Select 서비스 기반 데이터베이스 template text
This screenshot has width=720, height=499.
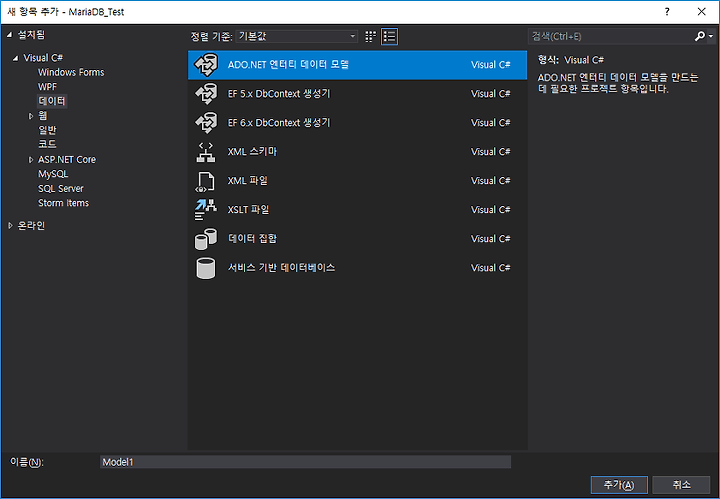tap(281, 268)
